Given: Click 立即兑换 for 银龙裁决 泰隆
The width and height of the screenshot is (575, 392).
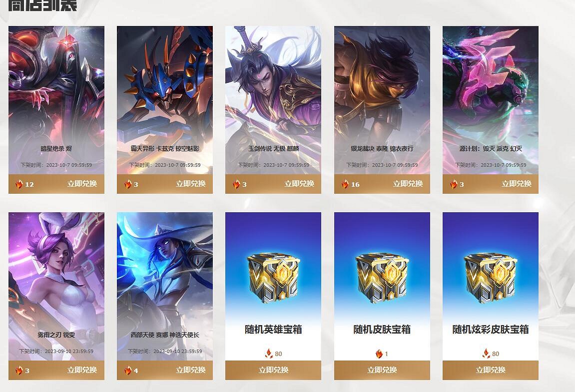Looking at the screenshot, I should click(x=408, y=184).
